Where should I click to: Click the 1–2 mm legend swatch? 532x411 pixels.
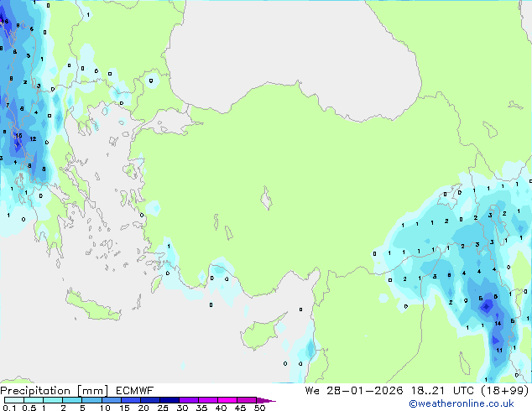(x=53, y=400)
